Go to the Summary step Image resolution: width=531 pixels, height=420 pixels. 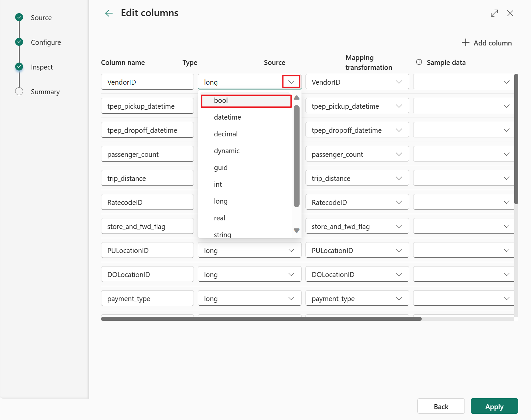45,92
